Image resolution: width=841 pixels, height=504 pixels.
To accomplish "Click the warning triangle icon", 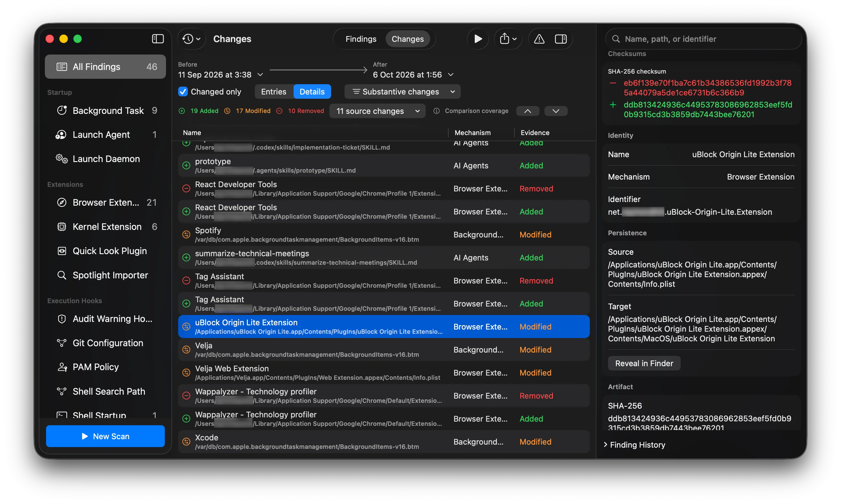I will tap(539, 39).
